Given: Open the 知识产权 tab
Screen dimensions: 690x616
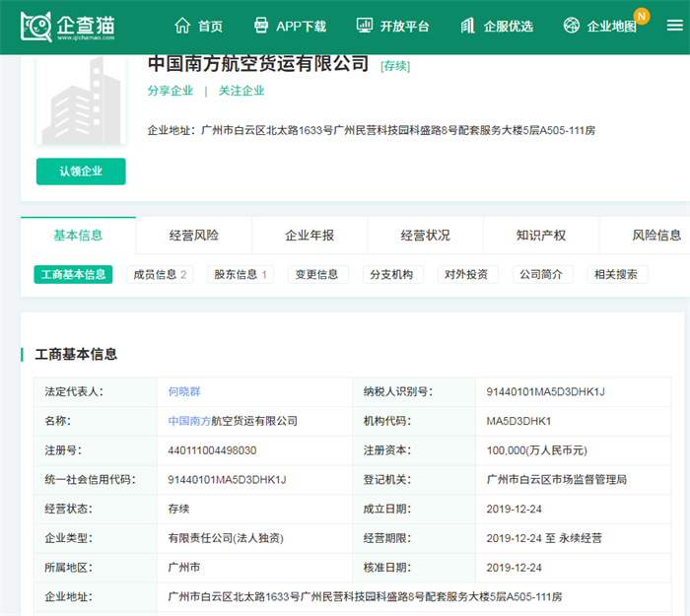Looking at the screenshot, I should coord(541,236).
